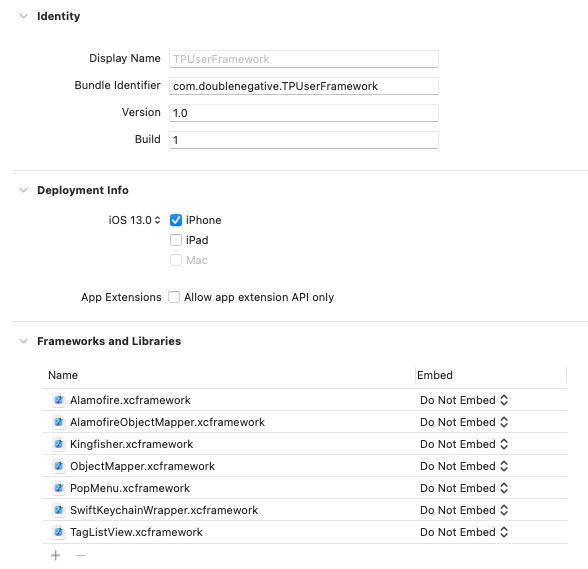
Task: Change Embed option for ObjectMapper.xcframework
Action: coord(464,466)
